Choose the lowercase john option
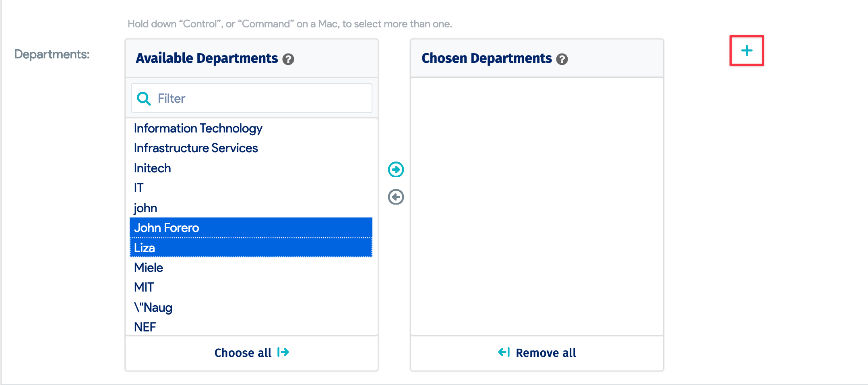The width and height of the screenshot is (868, 385). tap(145, 208)
